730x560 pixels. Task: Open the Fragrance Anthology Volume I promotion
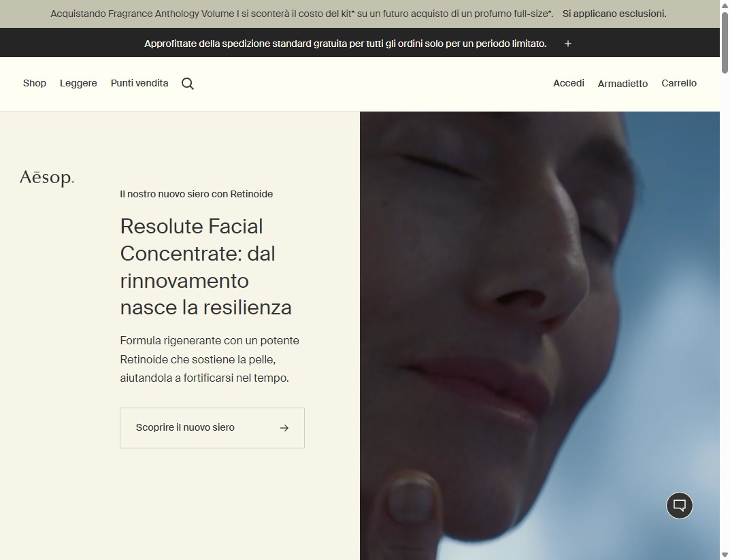pos(299,13)
